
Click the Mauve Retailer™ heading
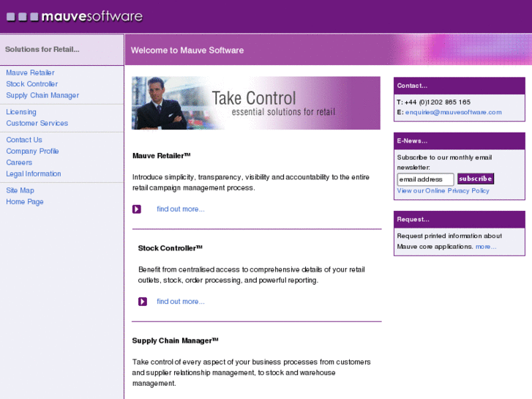tap(162, 156)
